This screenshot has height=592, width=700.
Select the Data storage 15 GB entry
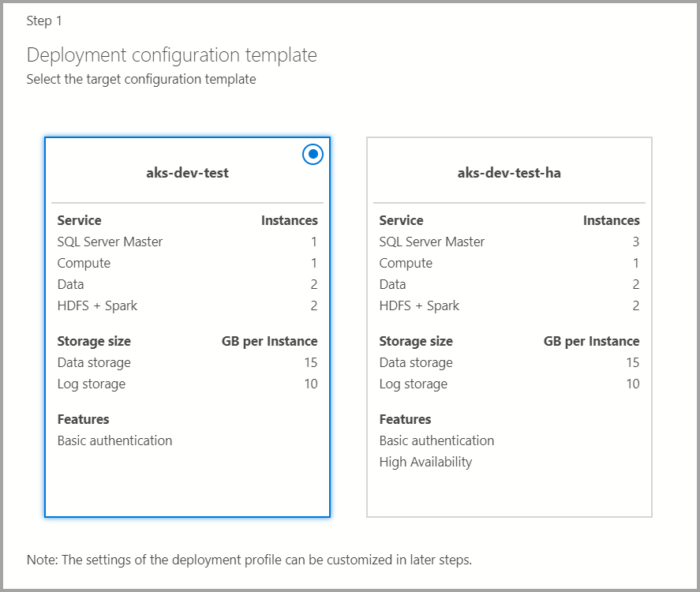tap(94, 362)
